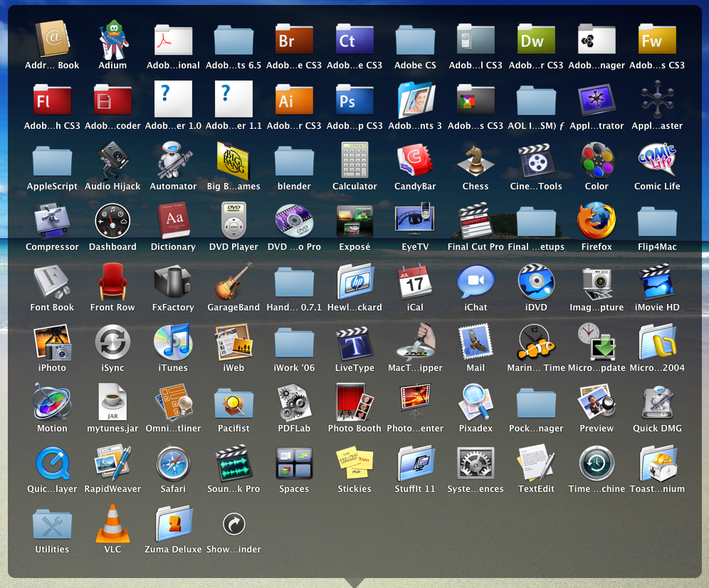Viewport: 709px width, 588px height.
Task: Launch Safari compass icon
Action: (x=173, y=463)
